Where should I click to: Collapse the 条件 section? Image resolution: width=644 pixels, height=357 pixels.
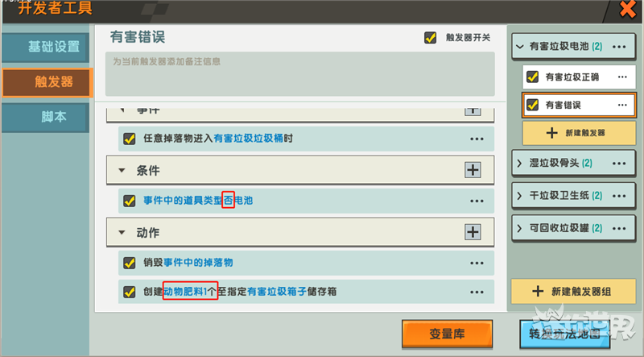[122, 170]
